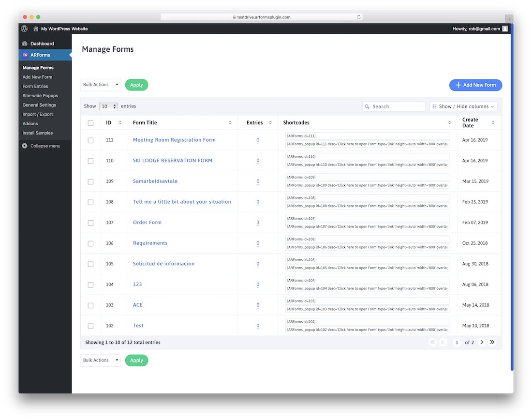Check the box for form 108

click(90, 202)
